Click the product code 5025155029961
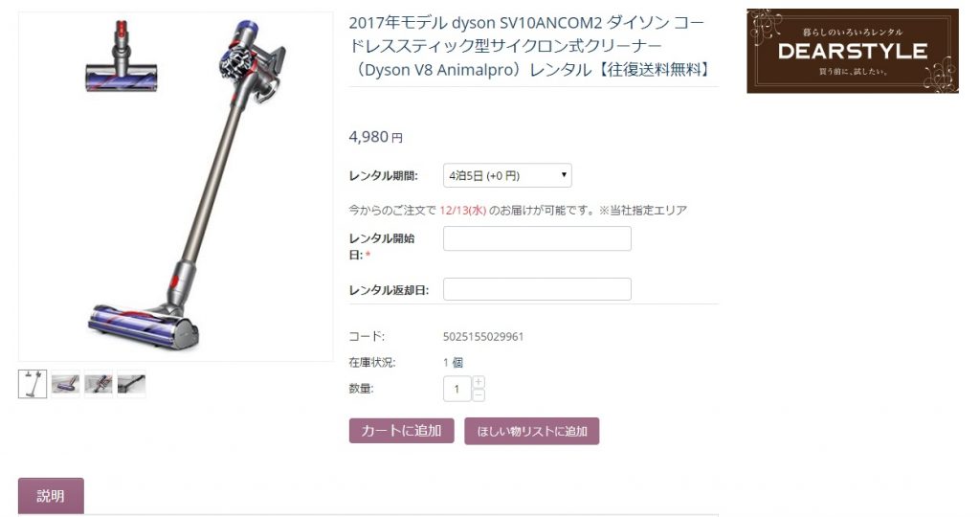 tap(483, 337)
